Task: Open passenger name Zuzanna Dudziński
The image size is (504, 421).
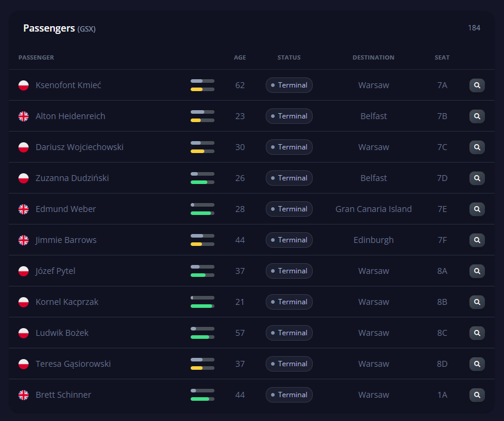Action: [x=72, y=178]
